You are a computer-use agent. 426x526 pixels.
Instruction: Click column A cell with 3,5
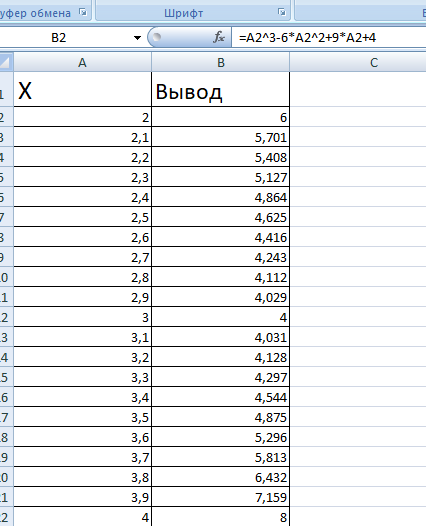coord(83,417)
